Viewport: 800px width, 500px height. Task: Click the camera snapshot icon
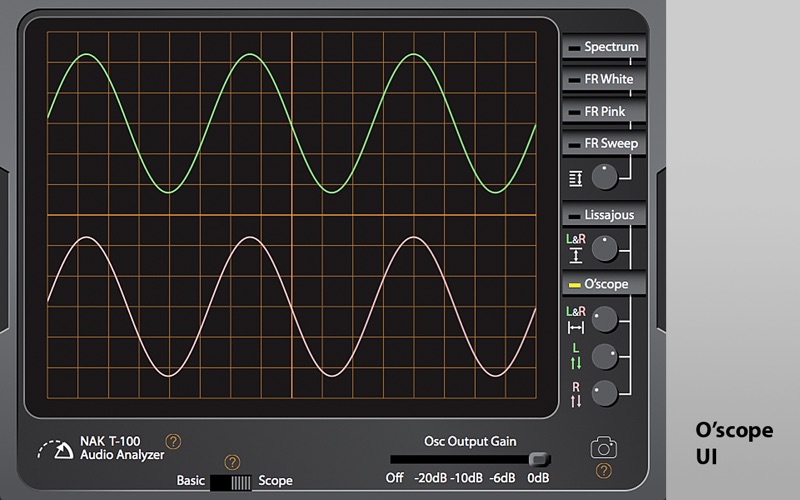click(x=604, y=447)
